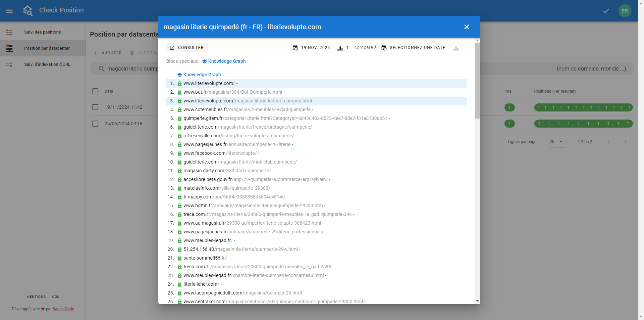Screen dimensions: 644x320
Task: Click the Check Position logo icon
Action: [x=28, y=11]
